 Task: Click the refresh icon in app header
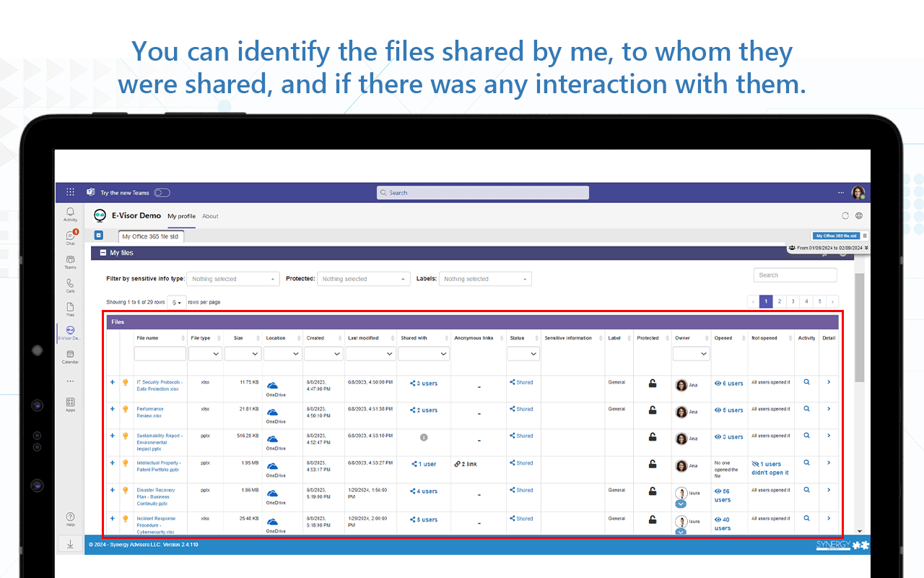[x=845, y=215]
